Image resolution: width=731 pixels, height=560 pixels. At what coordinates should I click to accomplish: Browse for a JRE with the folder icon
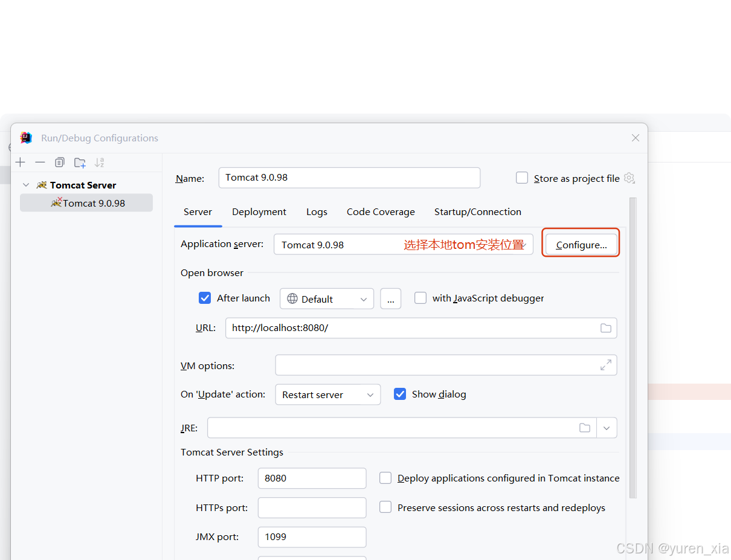pos(584,428)
